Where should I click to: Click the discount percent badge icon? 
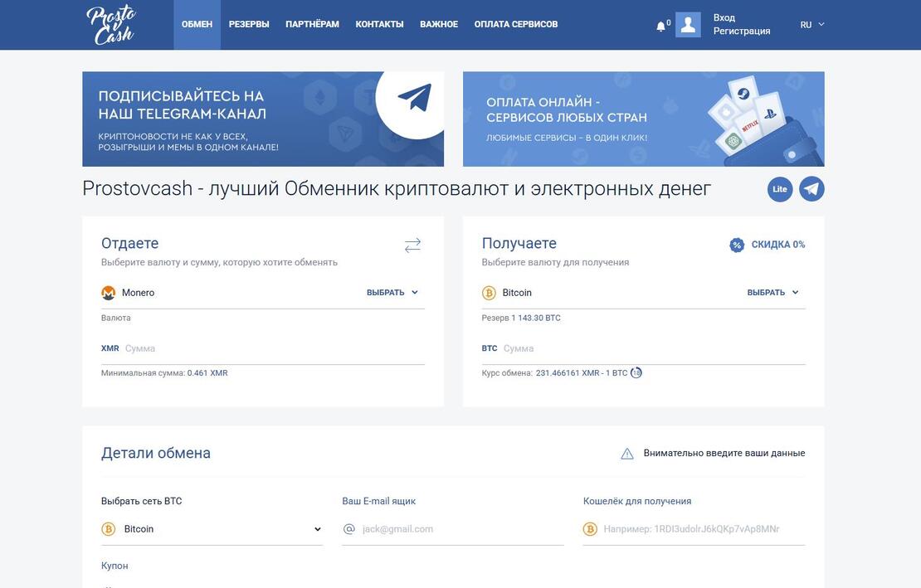click(737, 245)
